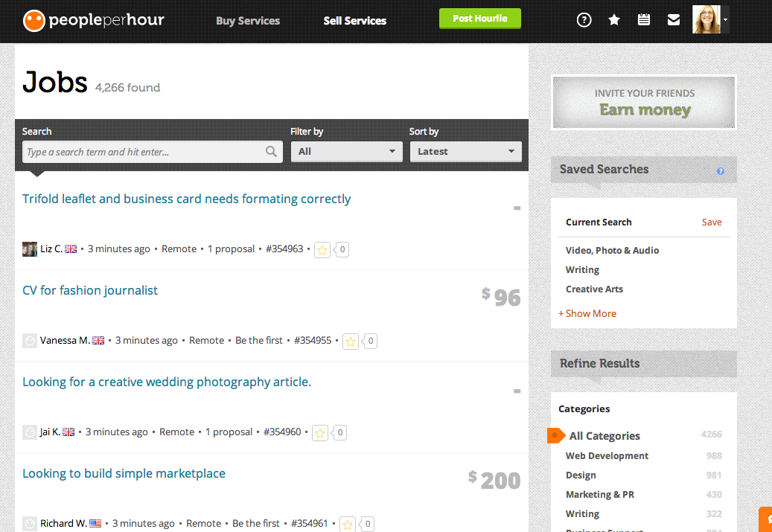
Task: Open creative wedding photography article job
Action: pos(167,382)
